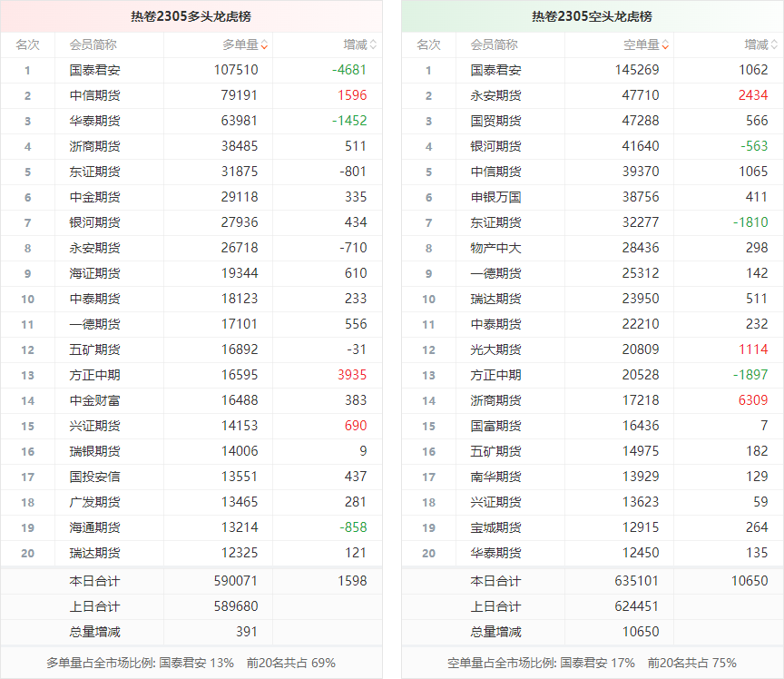Image resolution: width=784 pixels, height=679 pixels.
Task: Sort short table by 空单量 sort icon
Action: click(665, 44)
